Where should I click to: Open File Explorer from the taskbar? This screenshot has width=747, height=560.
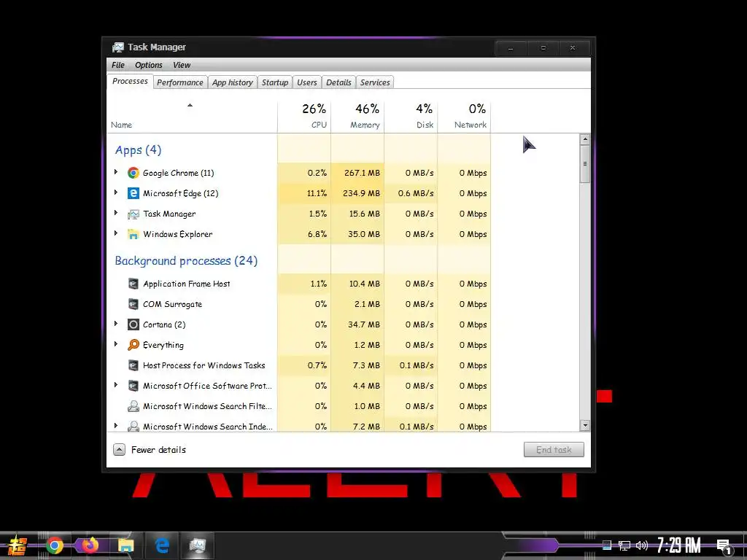pyautogui.click(x=125, y=545)
